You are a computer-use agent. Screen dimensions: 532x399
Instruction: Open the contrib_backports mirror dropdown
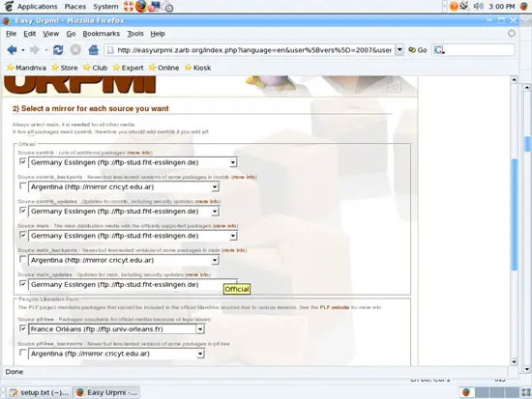click(124, 186)
